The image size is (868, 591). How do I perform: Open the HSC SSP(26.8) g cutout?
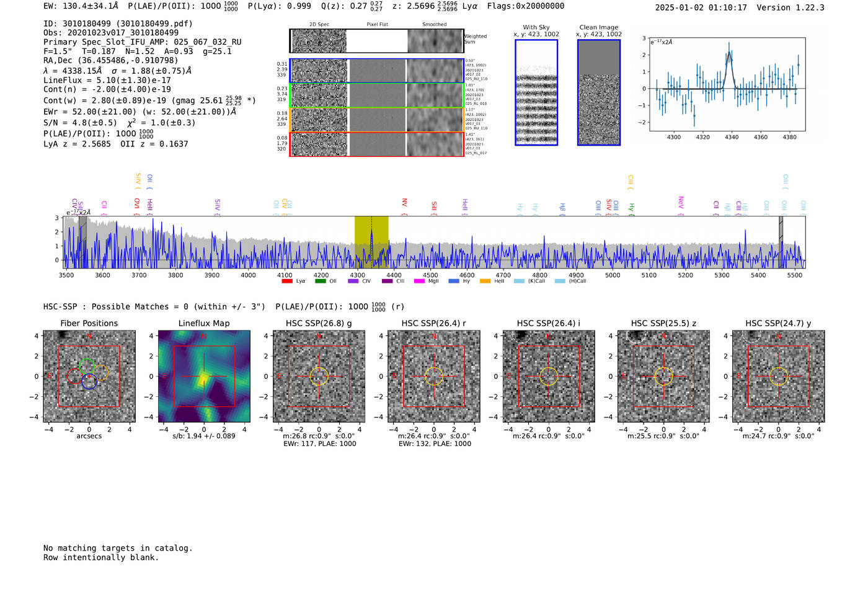point(319,376)
